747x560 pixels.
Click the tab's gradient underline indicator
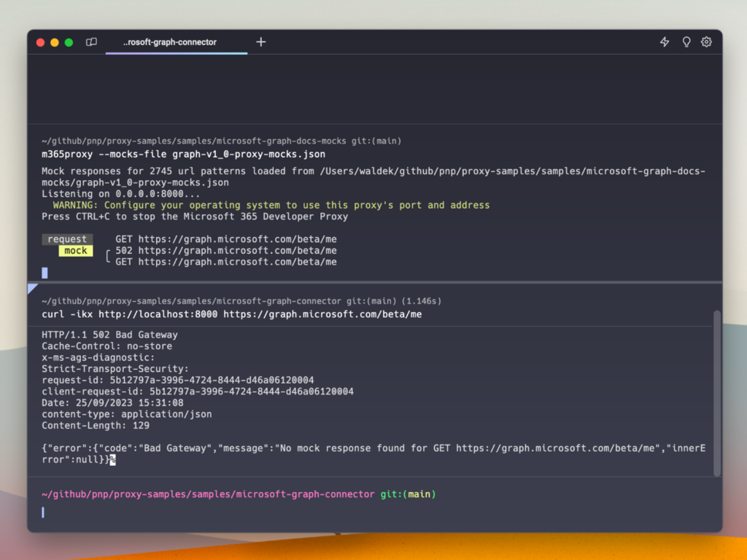tap(177, 53)
